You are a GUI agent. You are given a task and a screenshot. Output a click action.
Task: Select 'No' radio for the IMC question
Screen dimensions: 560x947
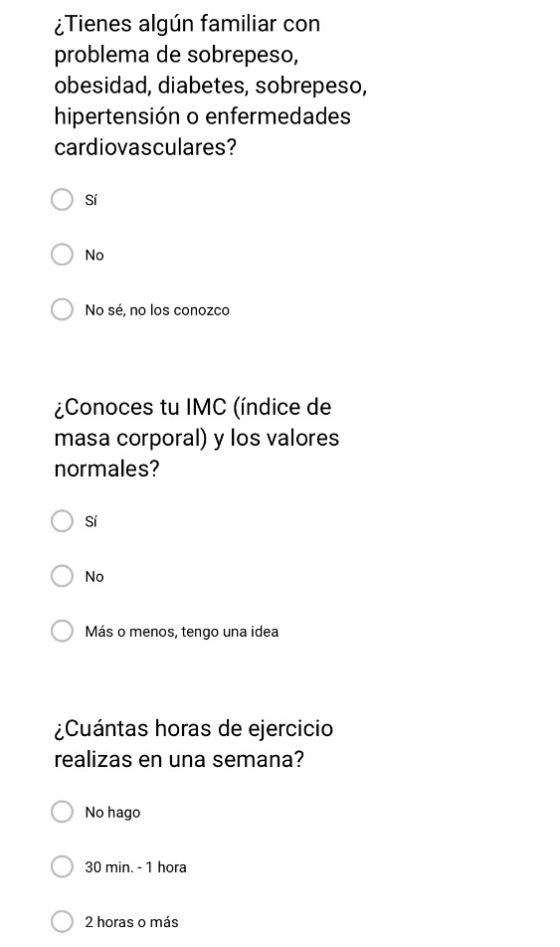click(x=62, y=576)
